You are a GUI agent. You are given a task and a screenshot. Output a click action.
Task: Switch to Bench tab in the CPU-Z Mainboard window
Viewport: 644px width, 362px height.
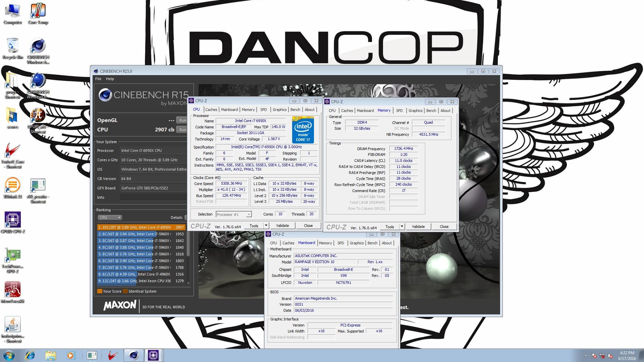pyautogui.click(x=372, y=243)
